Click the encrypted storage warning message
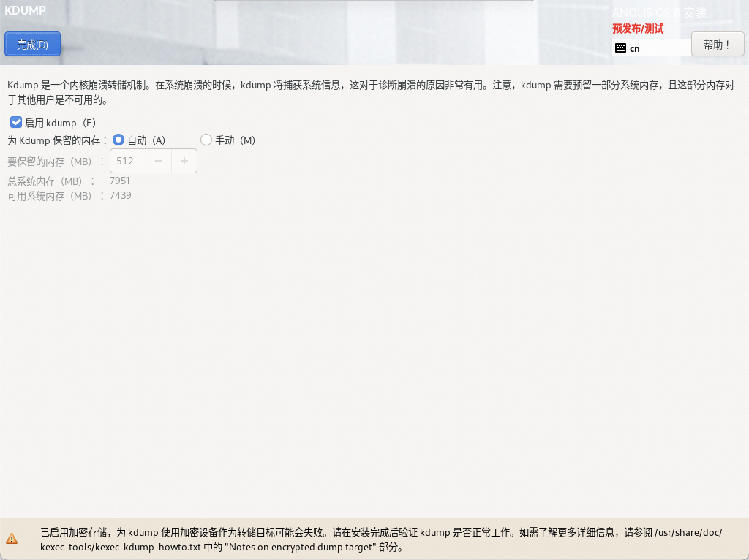The image size is (749, 560). click(380, 539)
